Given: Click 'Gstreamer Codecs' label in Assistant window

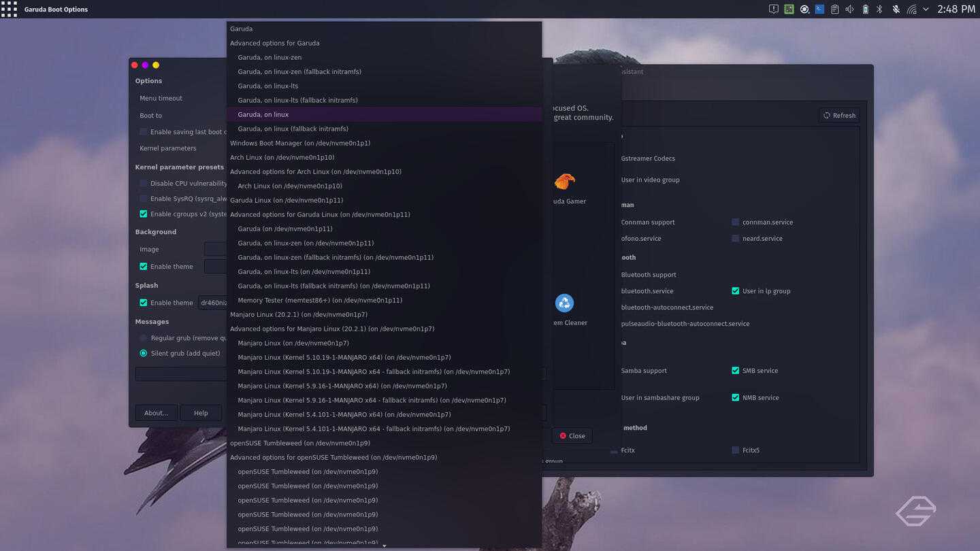Looking at the screenshot, I should (648, 158).
